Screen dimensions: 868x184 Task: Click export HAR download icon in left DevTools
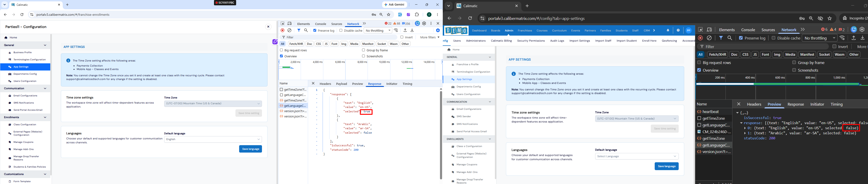[x=412, y=30]
